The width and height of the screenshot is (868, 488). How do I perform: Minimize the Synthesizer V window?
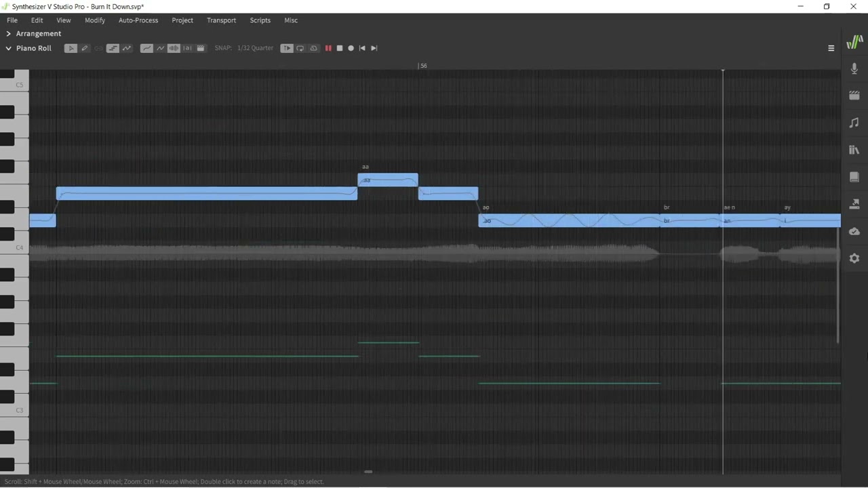(x=801, y=6)
